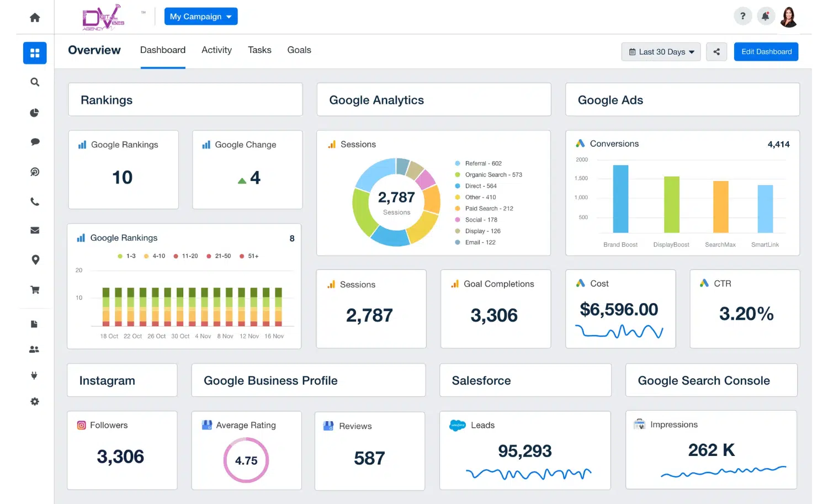Open the shopping cart icon in sidebar

pyautogui.click(x=35, y=290)
